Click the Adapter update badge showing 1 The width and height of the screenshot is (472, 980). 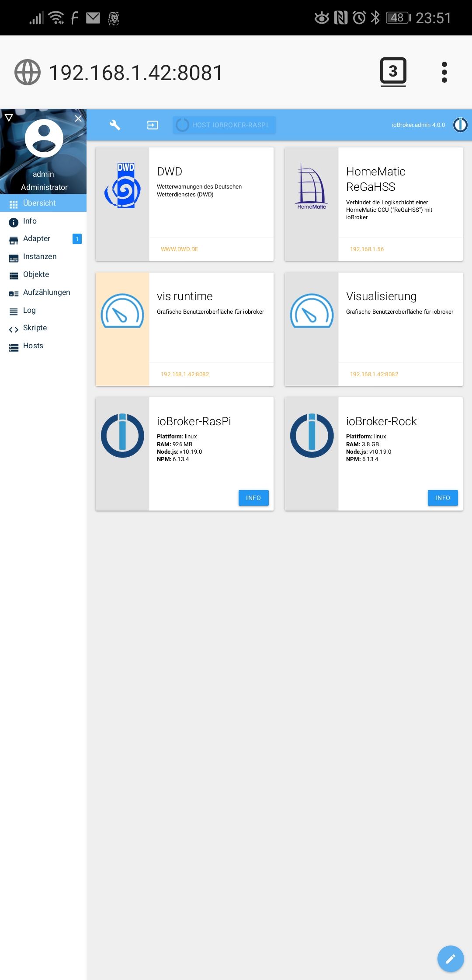click(x=77, y=239)
